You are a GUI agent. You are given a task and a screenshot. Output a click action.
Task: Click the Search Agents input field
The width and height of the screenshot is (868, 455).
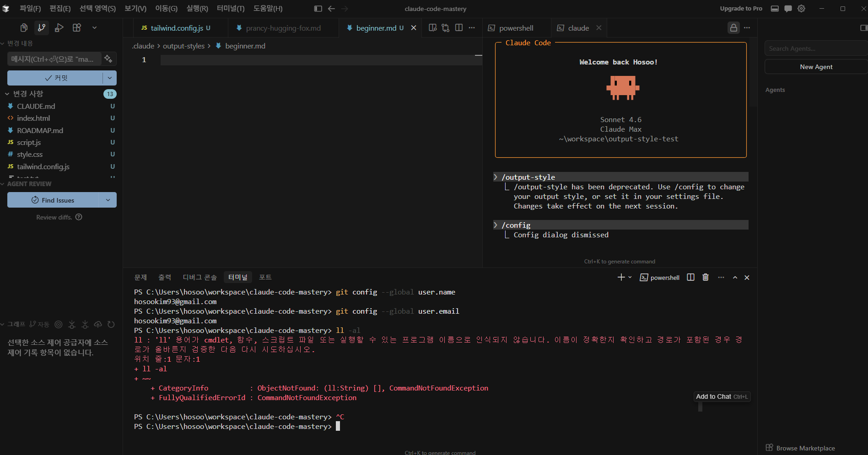click(814, 48)
